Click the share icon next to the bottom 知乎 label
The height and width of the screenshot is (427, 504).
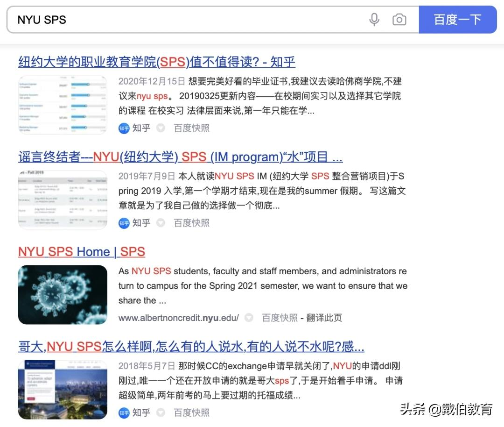(x=161, y=413)
